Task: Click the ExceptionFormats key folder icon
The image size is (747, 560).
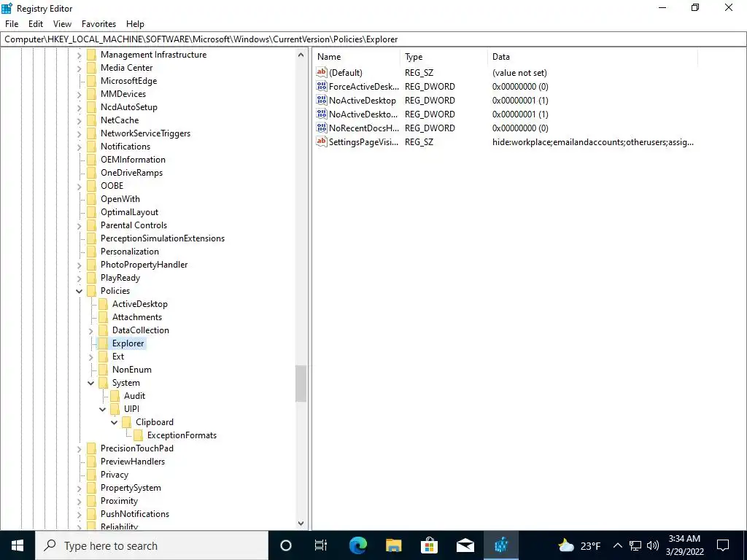Action: tap(138, 435)
